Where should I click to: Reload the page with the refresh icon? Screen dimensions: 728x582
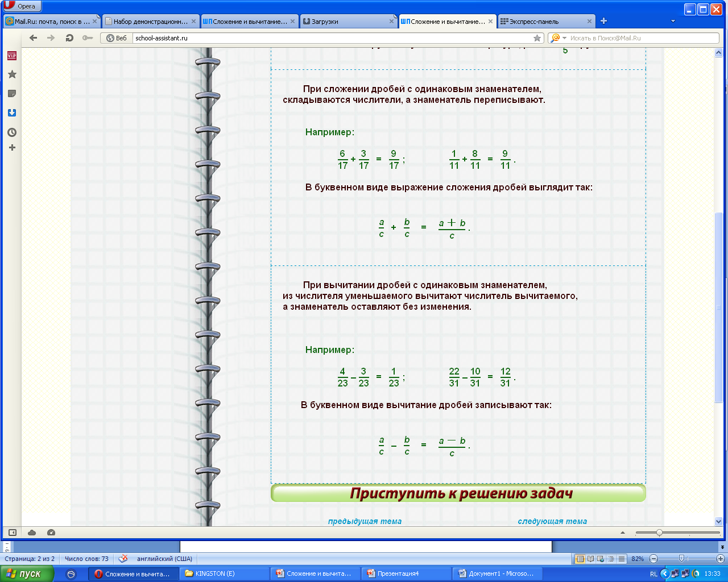(69, 38)
